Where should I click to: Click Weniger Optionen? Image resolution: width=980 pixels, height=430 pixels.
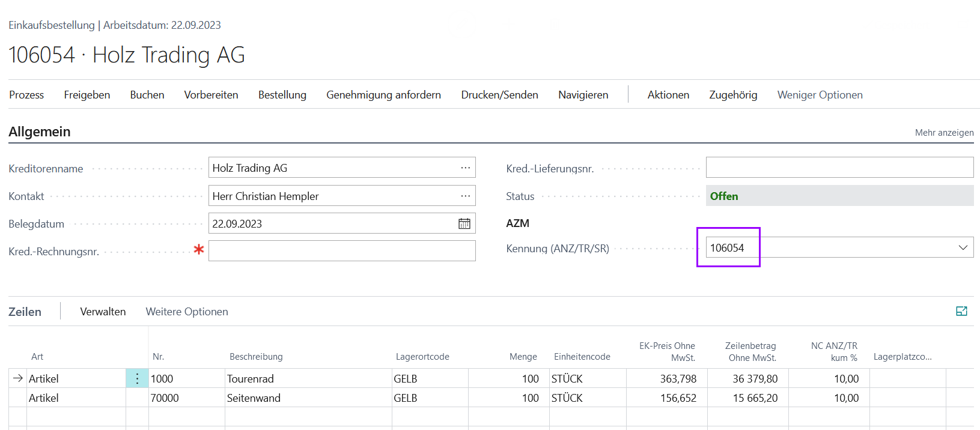[x=820, y=95]
